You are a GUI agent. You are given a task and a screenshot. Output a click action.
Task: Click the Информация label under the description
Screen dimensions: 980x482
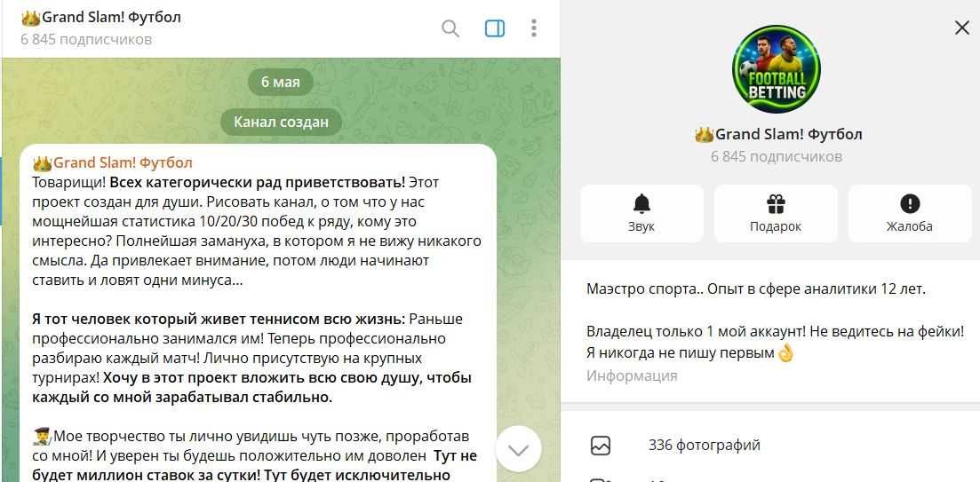[x=632, y=375]
